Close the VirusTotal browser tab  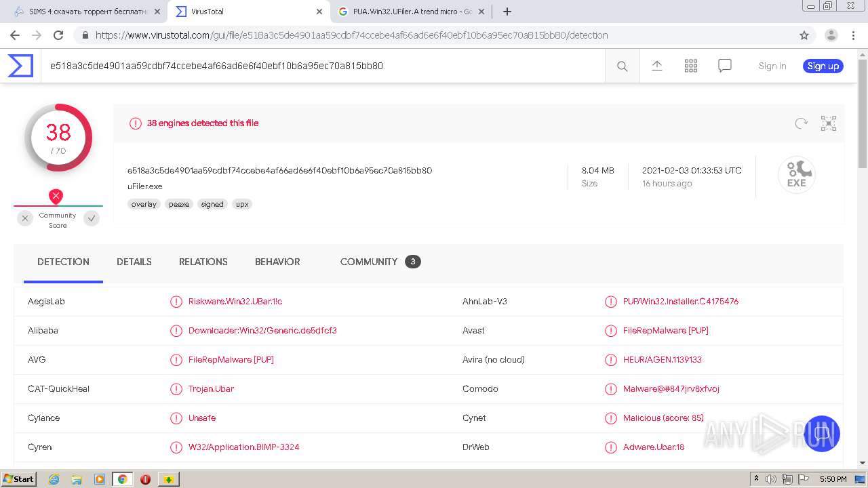[319, 12]
